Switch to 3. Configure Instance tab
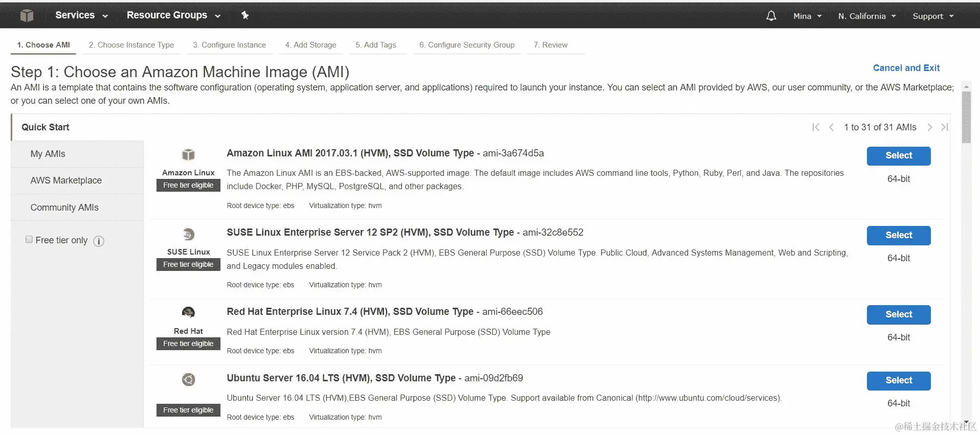The width and height of the screenshot is (980, 435). point(230,45)
